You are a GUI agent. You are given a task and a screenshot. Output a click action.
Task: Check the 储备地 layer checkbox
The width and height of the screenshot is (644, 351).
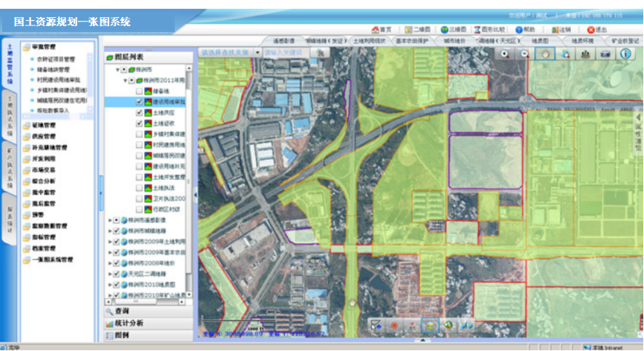click(139, 90)
